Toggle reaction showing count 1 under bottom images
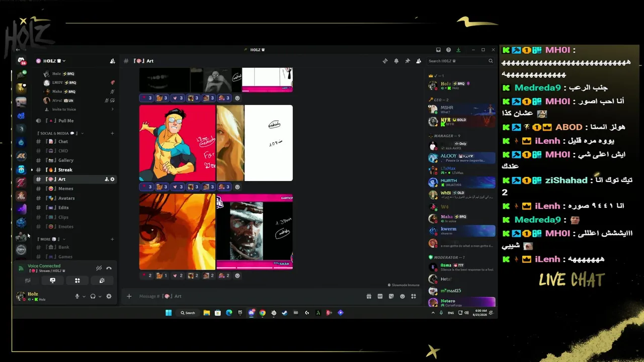Screen dimensions: 644x362 163,276
